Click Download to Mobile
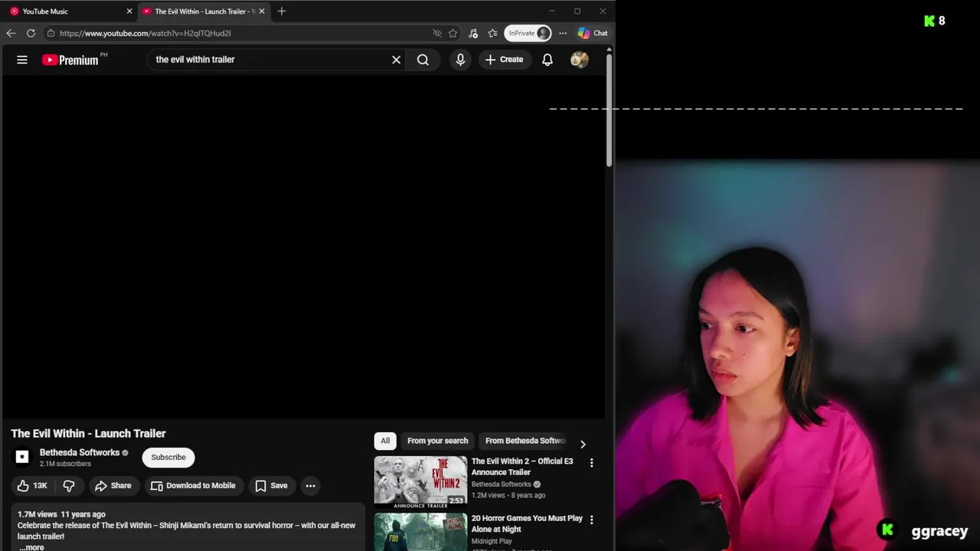 (193, 486)
